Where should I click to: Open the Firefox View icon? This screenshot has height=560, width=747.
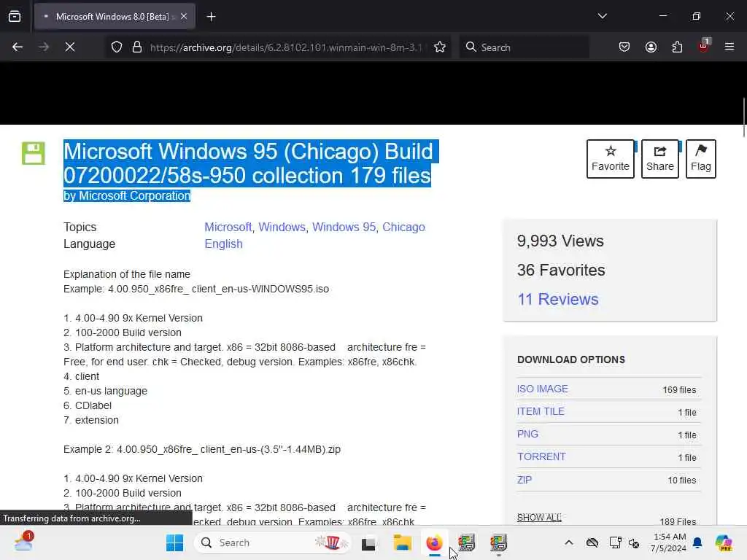[15, 17]
